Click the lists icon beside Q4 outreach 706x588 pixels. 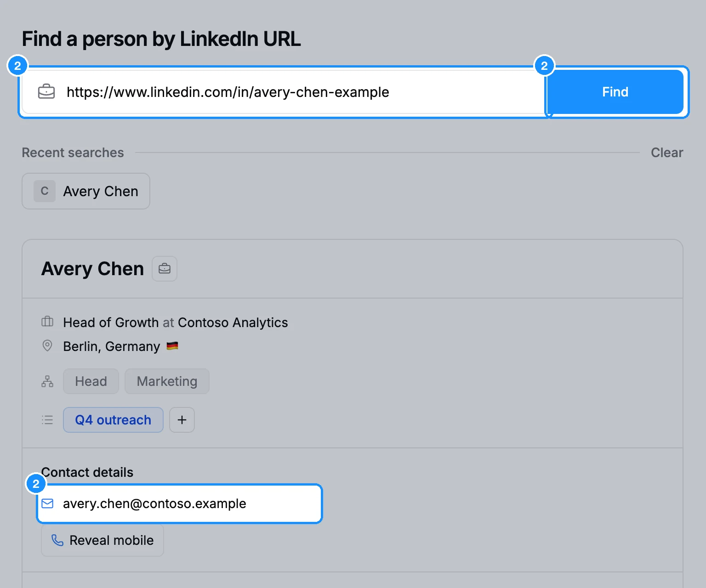[x=47, y=420]
